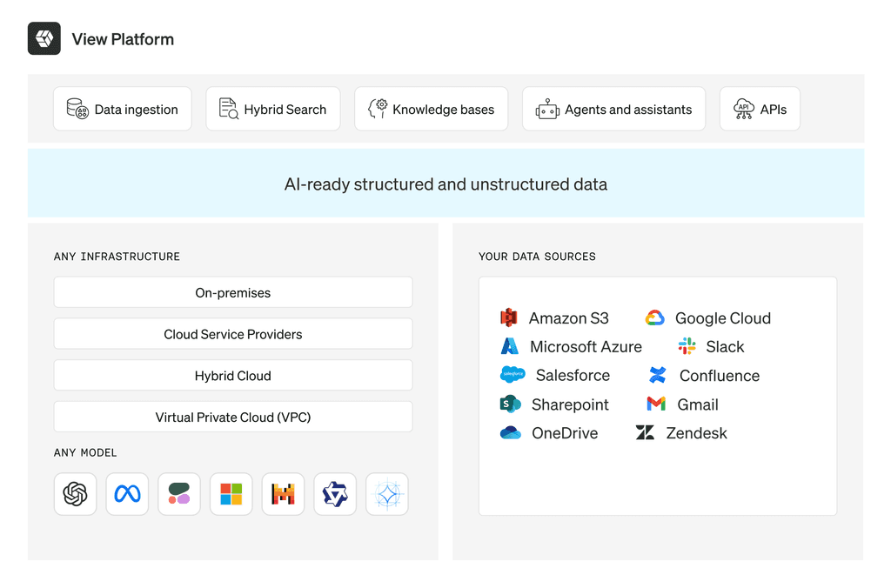This screenshot has height=588, width=891.
Task: Click the On-premises button
Action: [x=233, y=293]
